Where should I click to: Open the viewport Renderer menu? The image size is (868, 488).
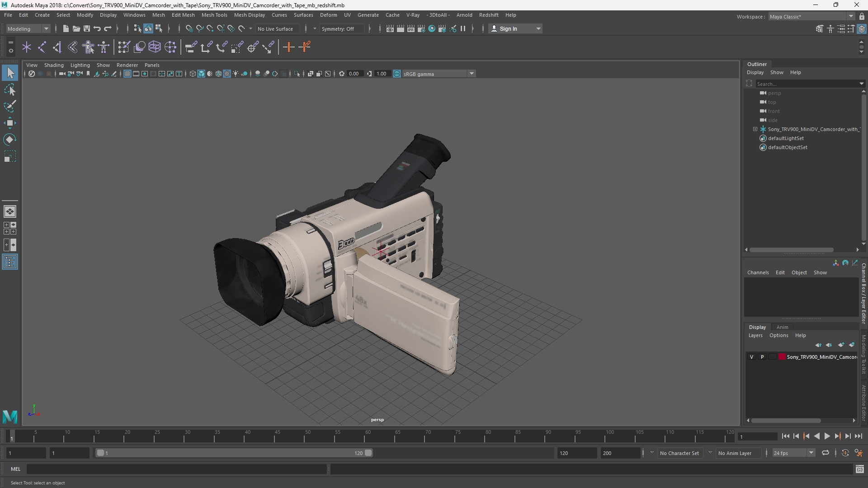click(x=127, y=65)
